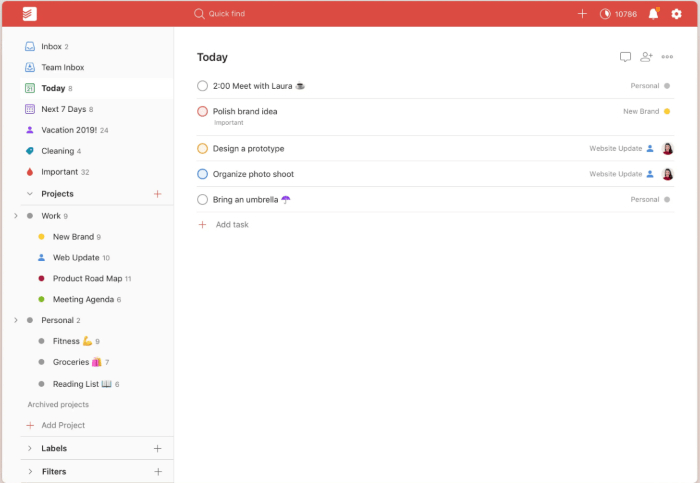700x483 pixels.
Task: Click the Web Update shared person icon
Action: [42, 258]
